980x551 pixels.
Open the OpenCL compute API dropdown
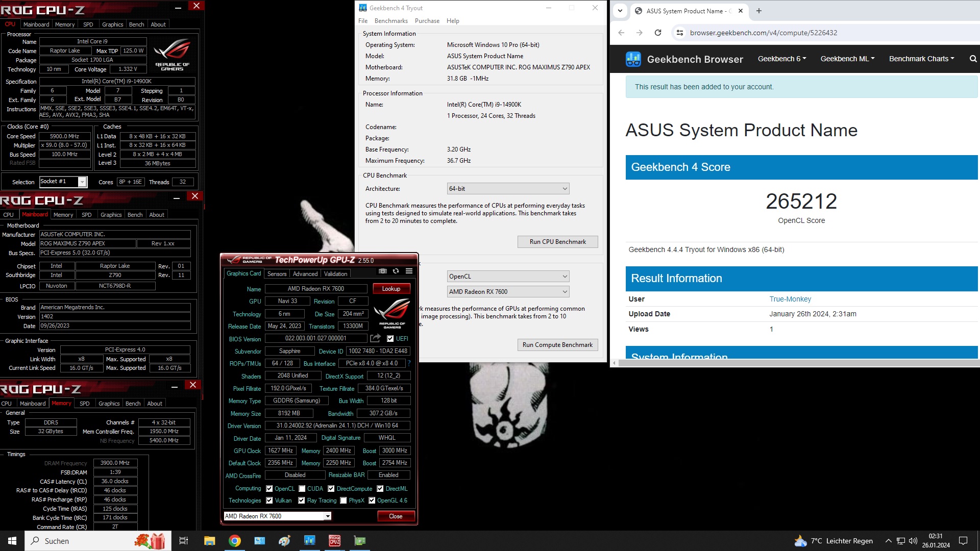(508, 276)
